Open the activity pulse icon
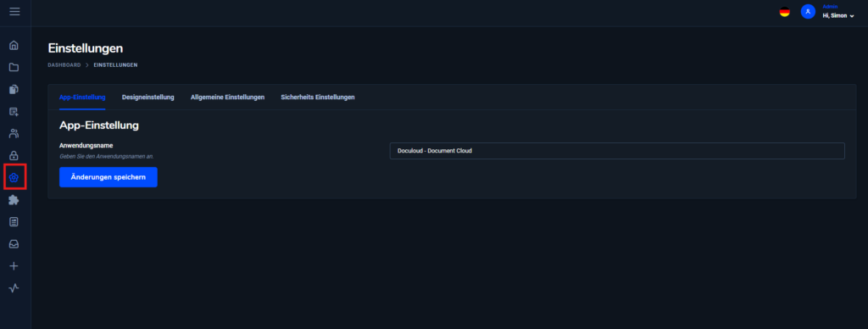This screenshot has height=329, width=868. click(x=14, y=288)
